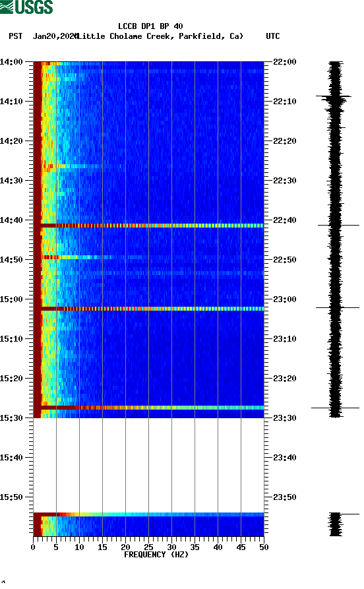Click the 15:40 PST time label
This screenshot has width=364, height=589.
click(x=11, y=458)
